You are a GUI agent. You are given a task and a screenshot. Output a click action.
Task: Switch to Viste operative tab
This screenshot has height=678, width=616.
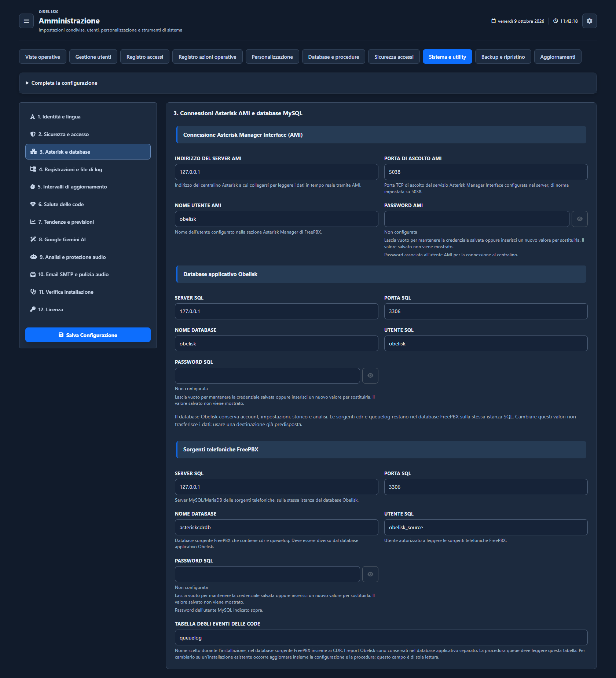[x=43, y=57]
